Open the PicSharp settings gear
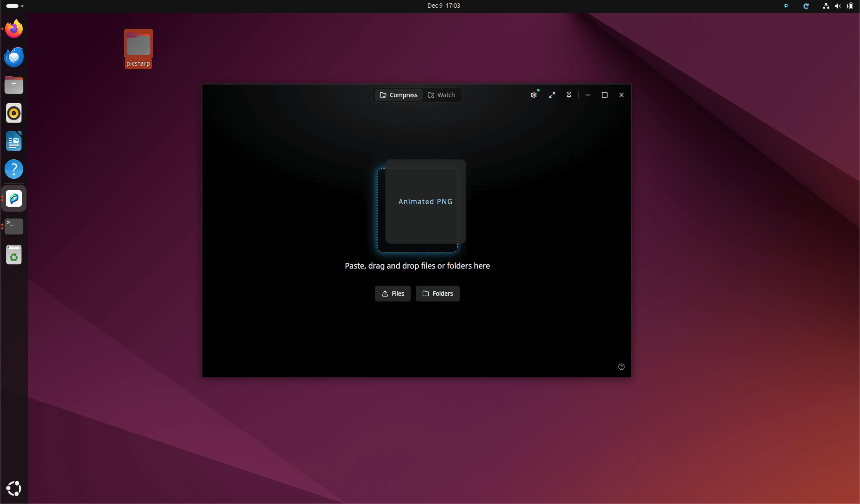Screen dimensions: 860x504 click(533, 95)
